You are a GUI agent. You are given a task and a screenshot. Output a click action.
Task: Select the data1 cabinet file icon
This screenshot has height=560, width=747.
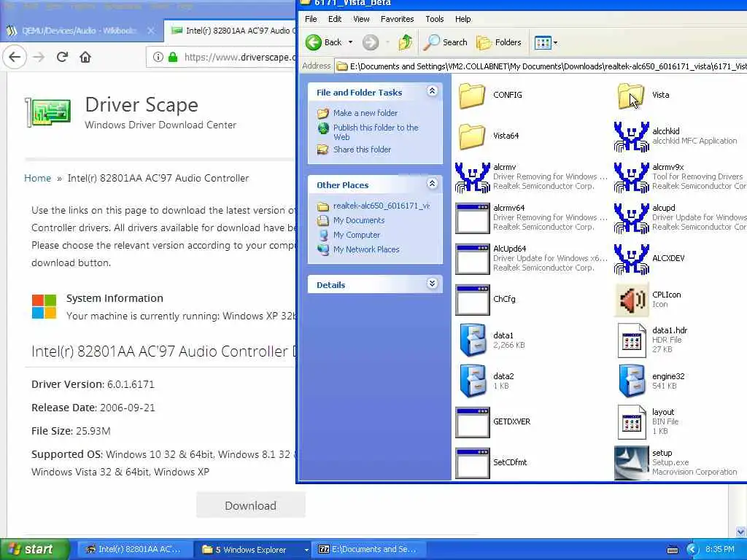coord(472,341)
